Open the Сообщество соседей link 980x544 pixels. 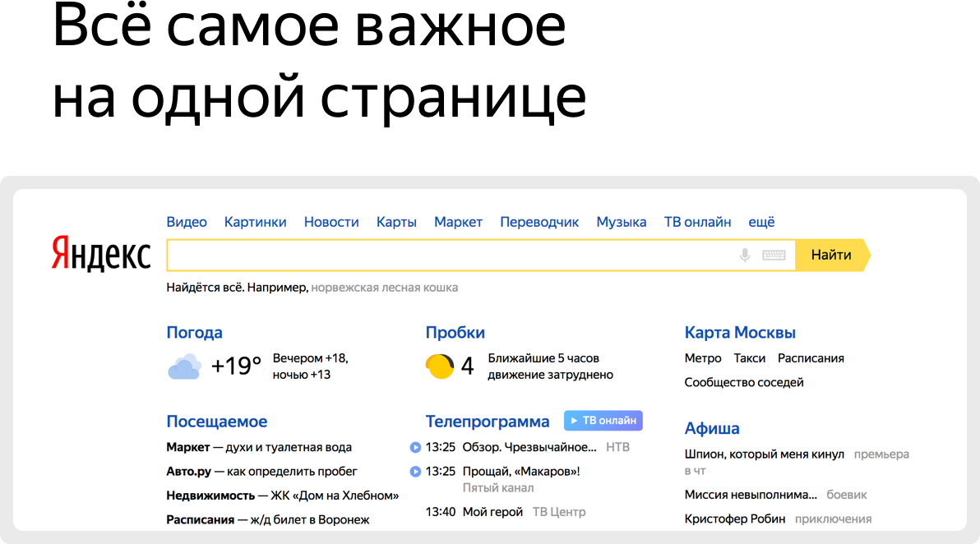[x=744, y=382]
